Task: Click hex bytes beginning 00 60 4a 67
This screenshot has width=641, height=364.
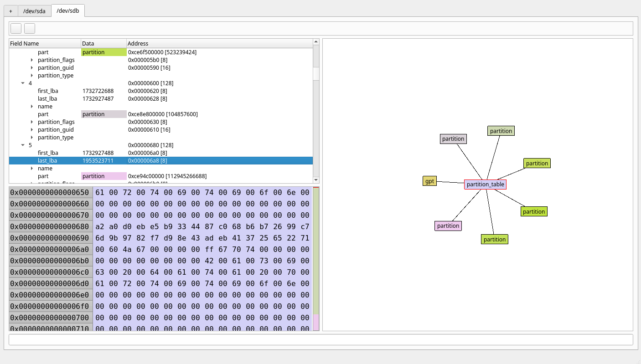Action: [x=202, y=249]
